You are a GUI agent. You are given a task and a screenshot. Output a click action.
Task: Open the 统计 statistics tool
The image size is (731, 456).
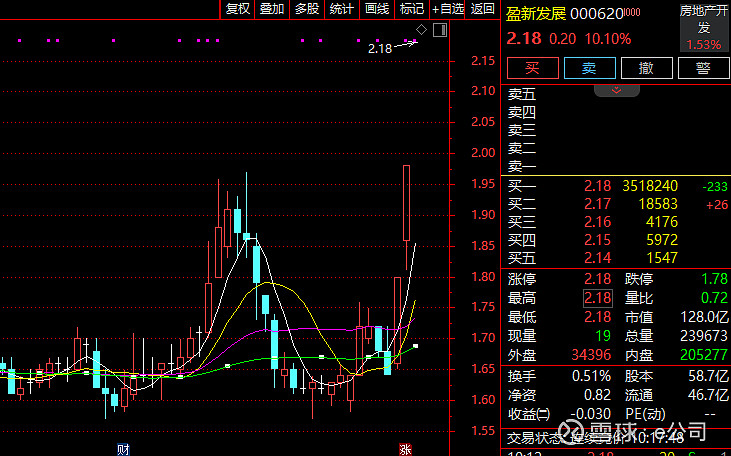pyautogui.click(x=342, y=9)
